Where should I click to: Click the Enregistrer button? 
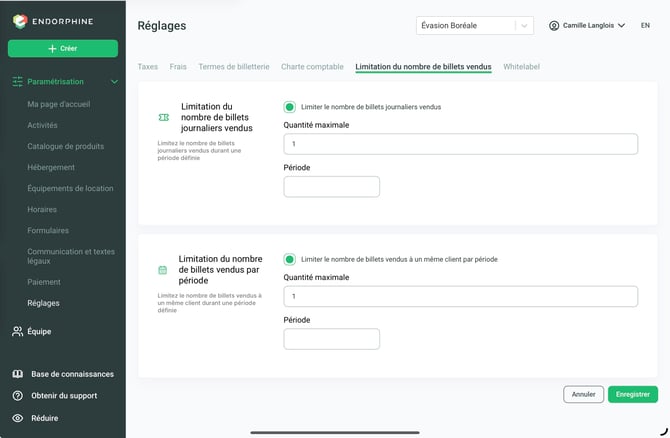coord(632,394)
